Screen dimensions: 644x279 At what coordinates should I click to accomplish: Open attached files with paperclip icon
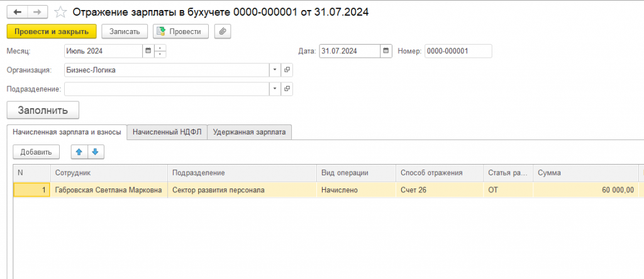pyautogui.click(x=222, y=31)
